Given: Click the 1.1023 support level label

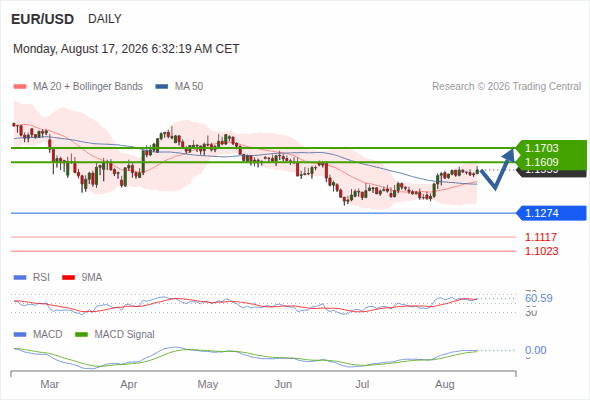Looking at the screenshot, I should tap(541, 251).
